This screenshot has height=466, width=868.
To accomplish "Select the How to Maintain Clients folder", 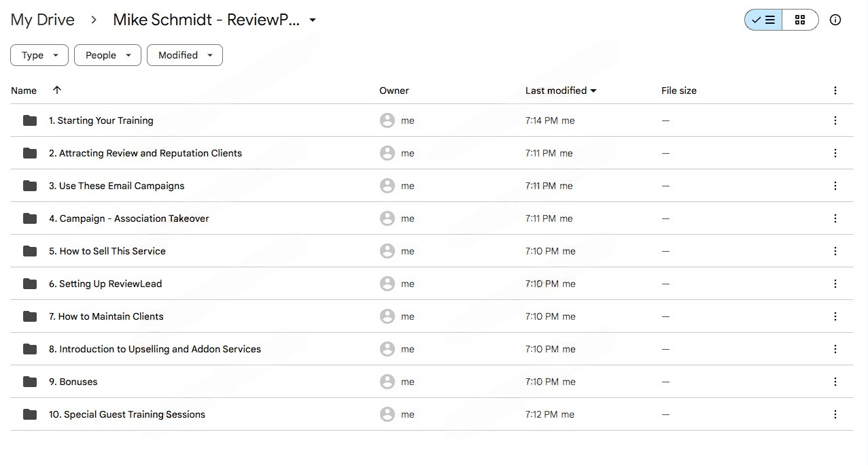I will tap(106, 316).
